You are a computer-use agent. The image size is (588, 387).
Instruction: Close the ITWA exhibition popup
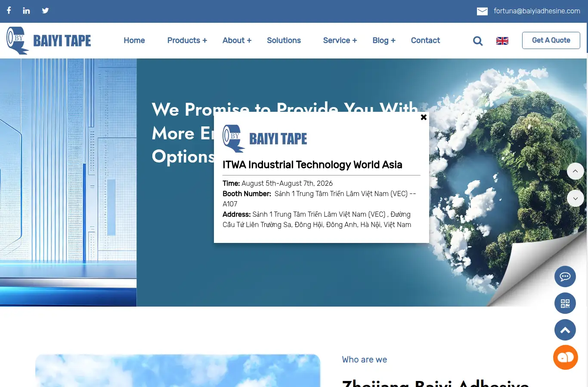[424, 117]
